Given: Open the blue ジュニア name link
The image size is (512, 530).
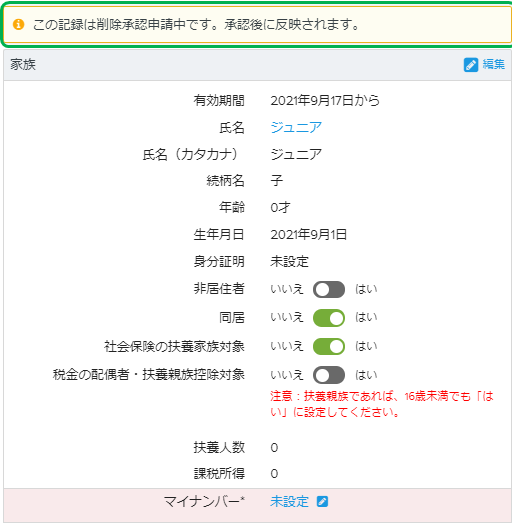Looking at the screenshot, I should [x=296, y=127].
